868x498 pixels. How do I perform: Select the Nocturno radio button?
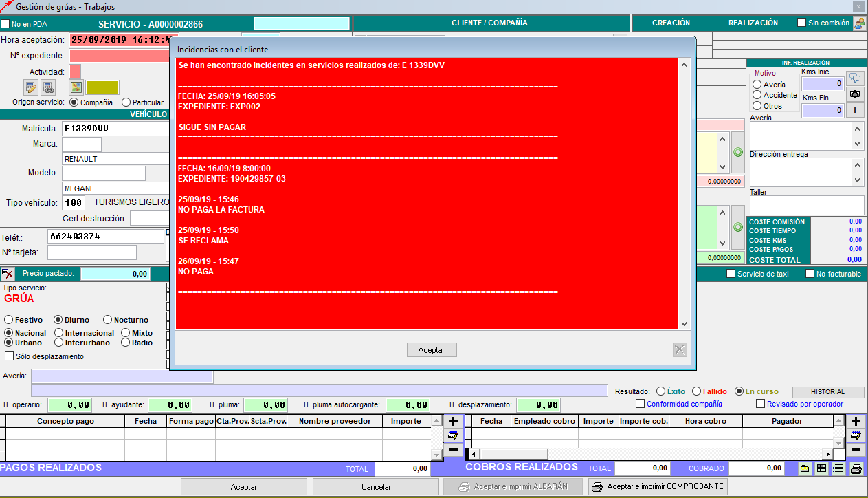[108, 320]
